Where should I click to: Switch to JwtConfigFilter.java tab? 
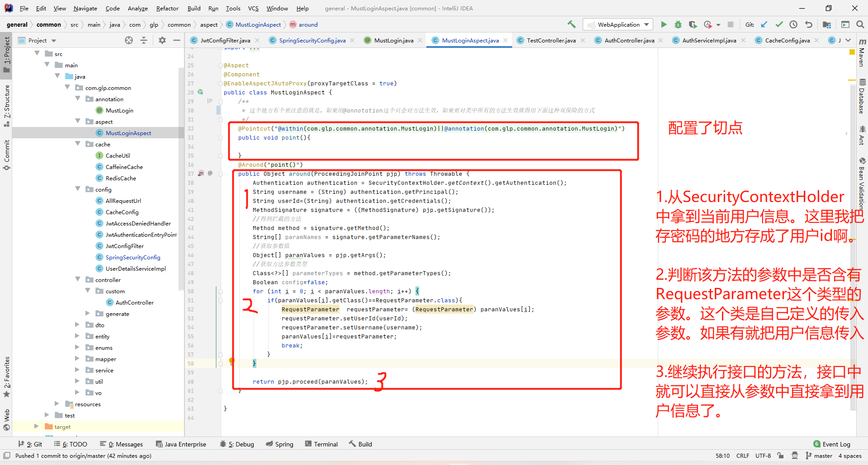pos(225,40)
